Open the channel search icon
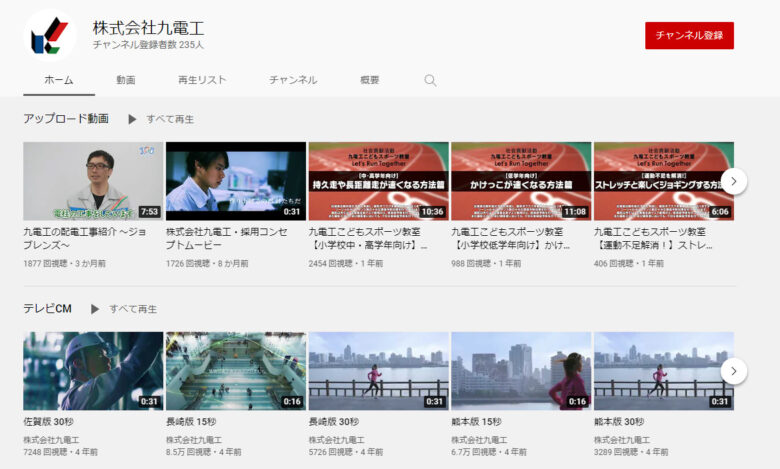Viewport: 780px width, 469px height. point(430,80)
